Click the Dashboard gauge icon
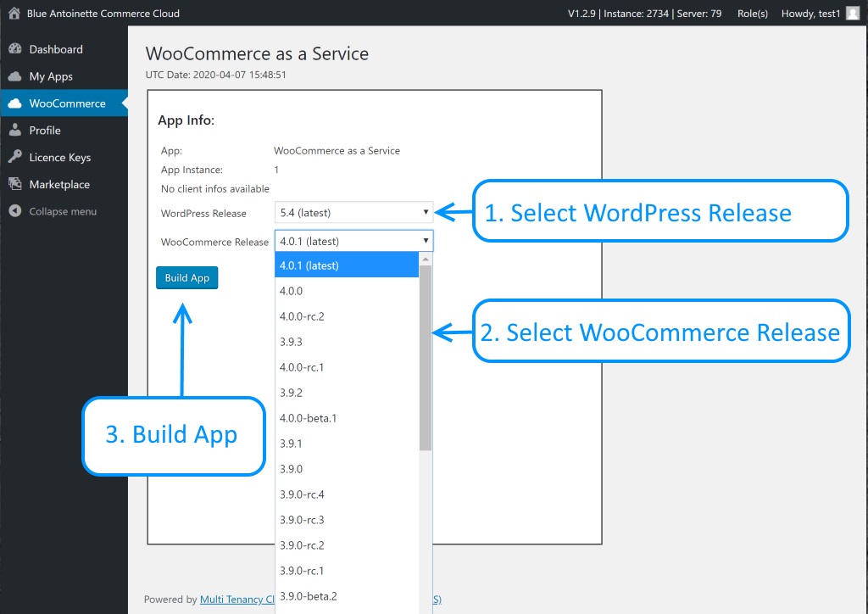Image resolution: width=868 pixels, height=614 pixels. pos(15,49)
